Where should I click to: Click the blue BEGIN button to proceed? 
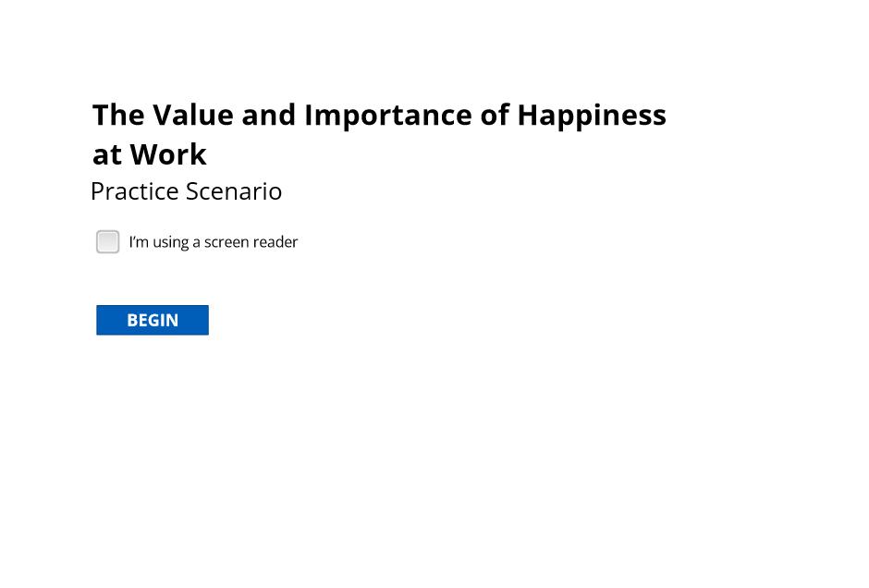point(153,320)
